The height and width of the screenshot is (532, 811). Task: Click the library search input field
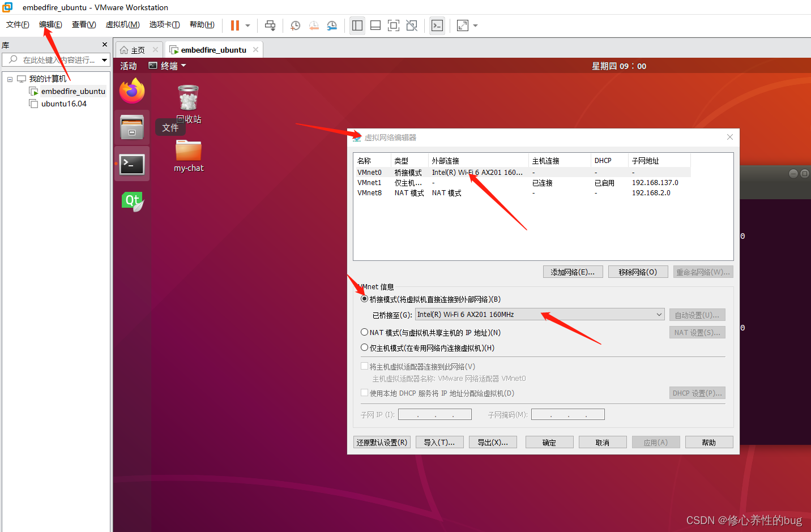(x=52, y=59)
